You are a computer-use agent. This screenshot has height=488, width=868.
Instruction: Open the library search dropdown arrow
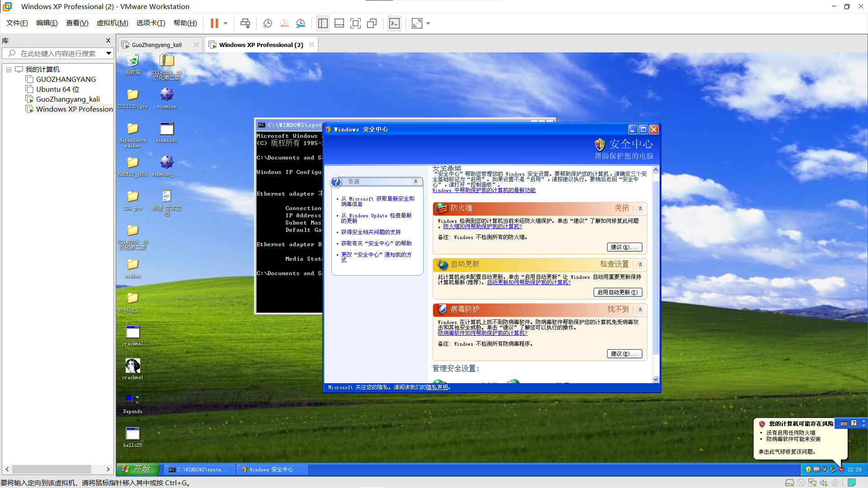click(108, 53)
